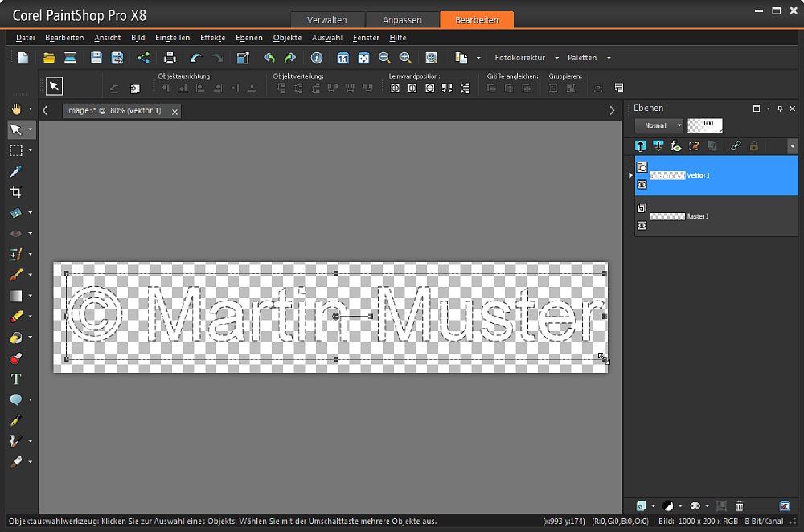Open the paste icon dropdown arrow
Image resolution: width=804 pixels, height=532 pixels.
coord(478,58)
